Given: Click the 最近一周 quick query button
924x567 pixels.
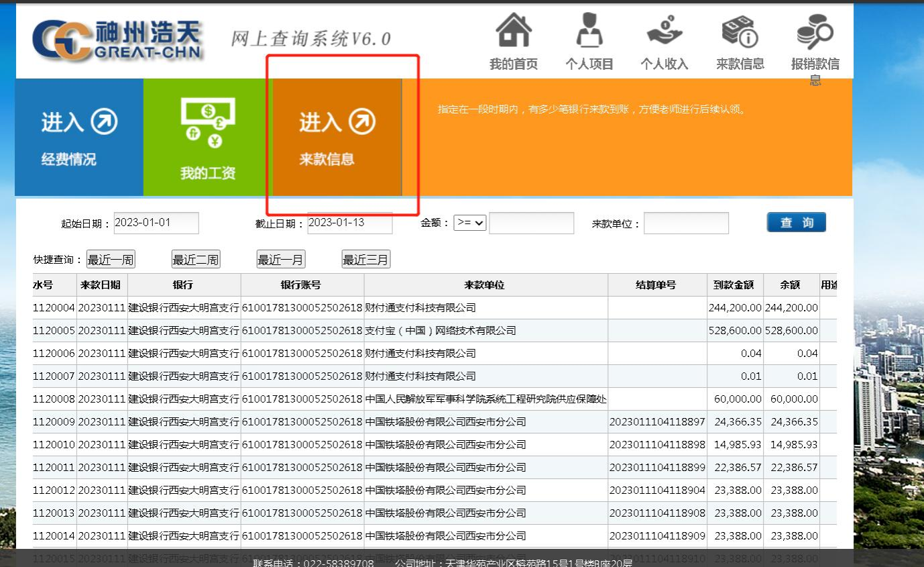Looking at the screenshot, I should click(111, 260).
